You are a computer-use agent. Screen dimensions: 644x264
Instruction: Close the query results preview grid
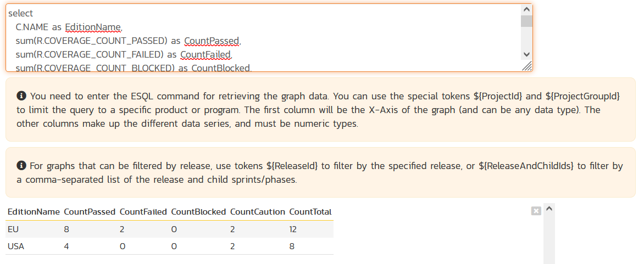coord(536,211)
